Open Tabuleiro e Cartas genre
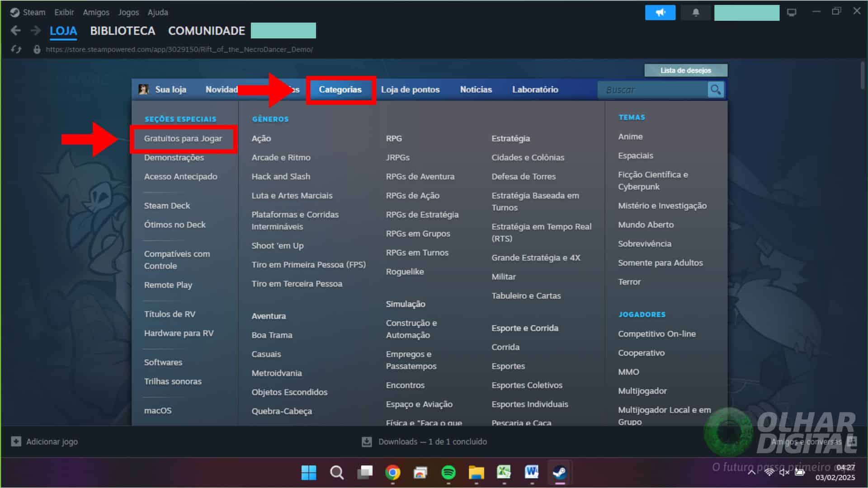Viewport: 868px width, 488px height. (526, 296)
